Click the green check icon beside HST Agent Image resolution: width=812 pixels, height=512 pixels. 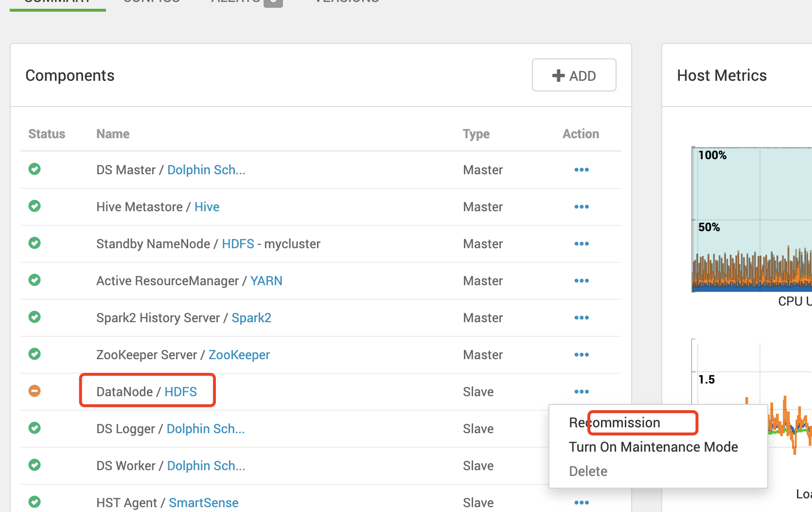click(x=35, y=502)
